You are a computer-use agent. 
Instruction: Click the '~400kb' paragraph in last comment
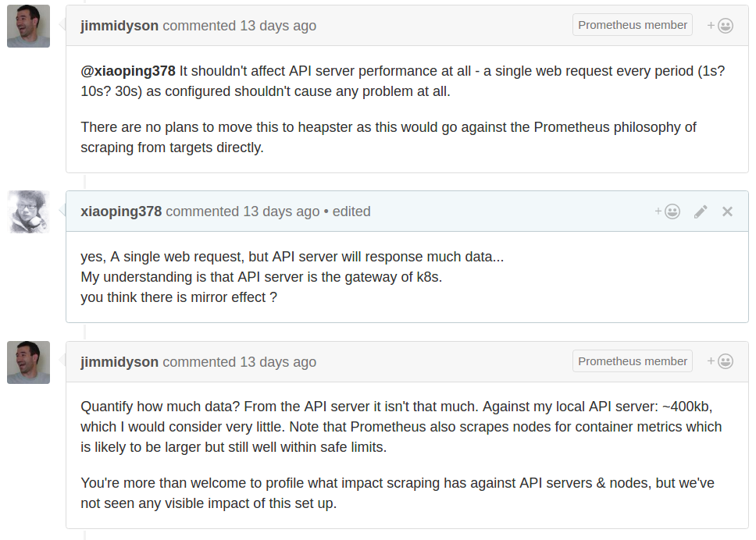[401, 427]
